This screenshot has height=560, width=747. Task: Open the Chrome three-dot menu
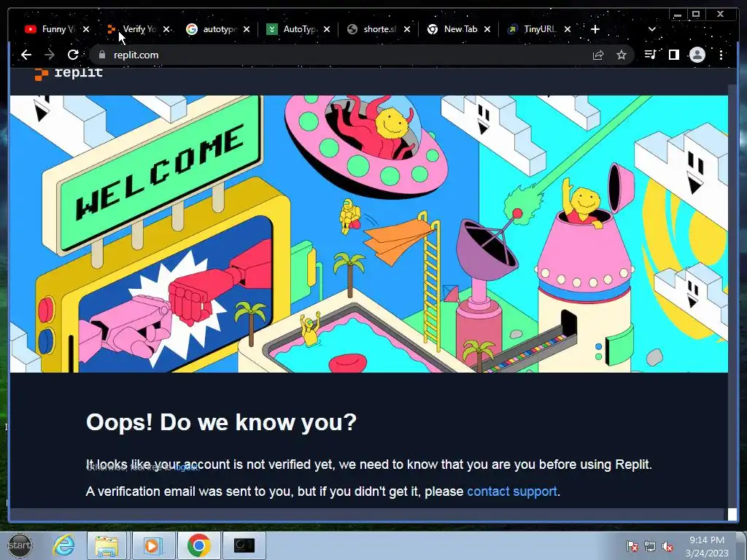pyautogui.click(x=721, y=55)
